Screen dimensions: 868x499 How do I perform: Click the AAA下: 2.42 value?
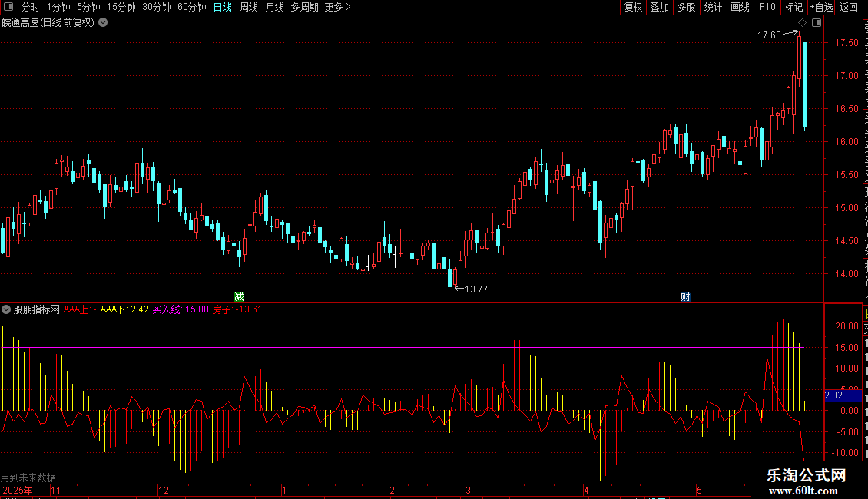[x=124, y=310]
